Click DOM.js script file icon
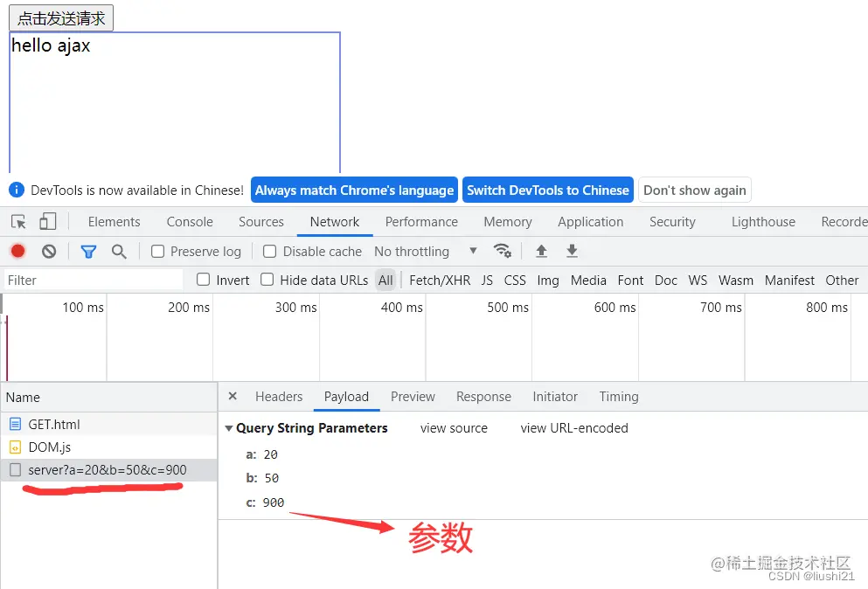Image resolution: width=868 pixels, height=589 pixels. click(16, 447)
